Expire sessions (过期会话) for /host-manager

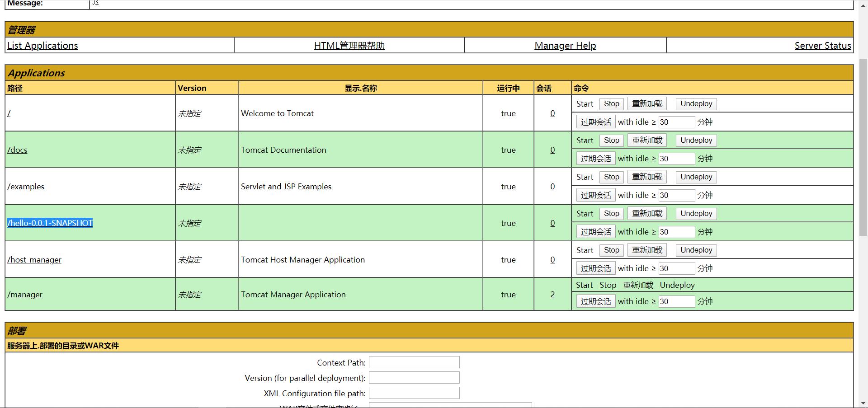point(596,268)
